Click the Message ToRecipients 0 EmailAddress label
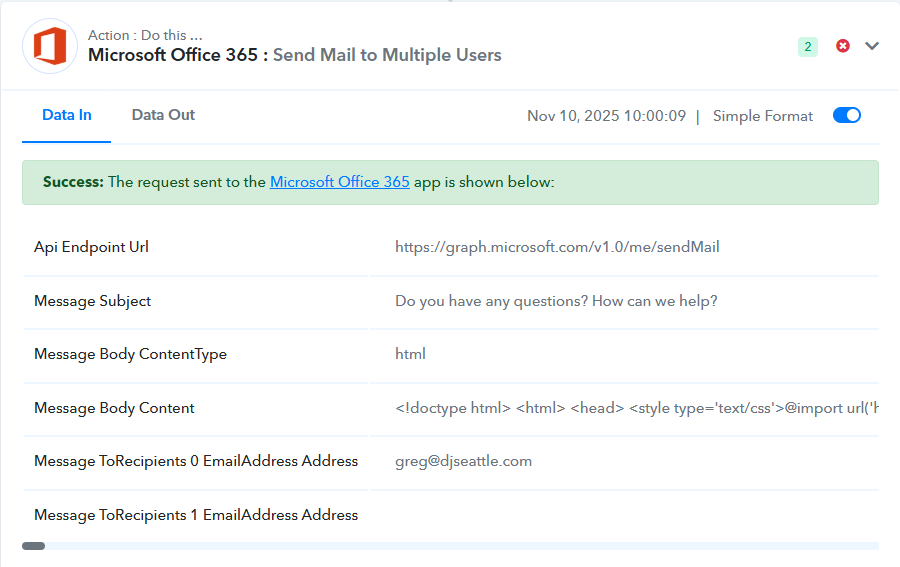The image size is (900, 567). tap(196, 461)
